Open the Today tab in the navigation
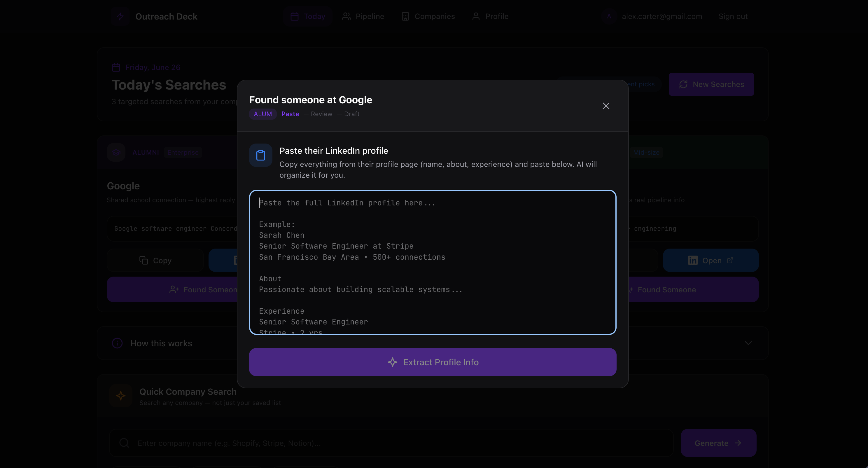The height and width of the screenshot is (468, 868). click(308, 16)
